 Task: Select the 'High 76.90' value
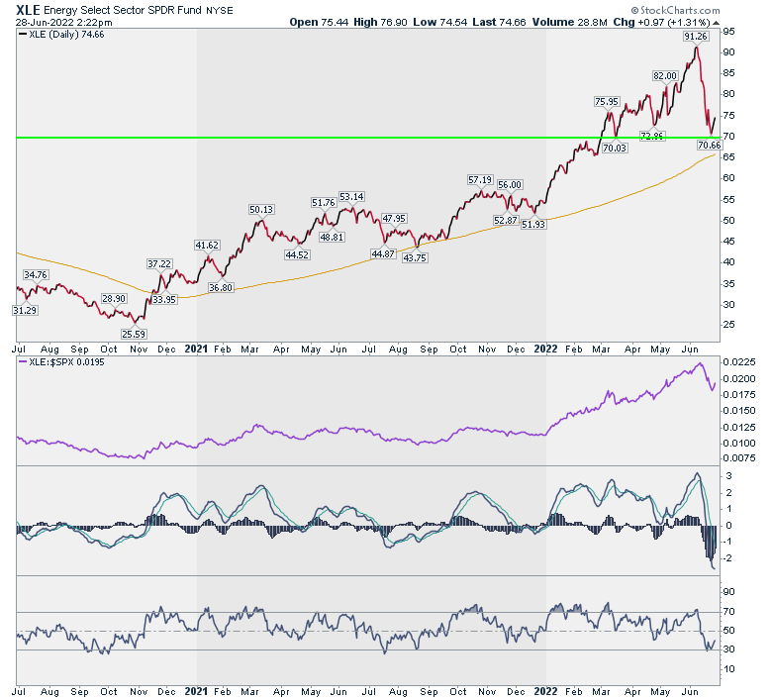(380, 22)
